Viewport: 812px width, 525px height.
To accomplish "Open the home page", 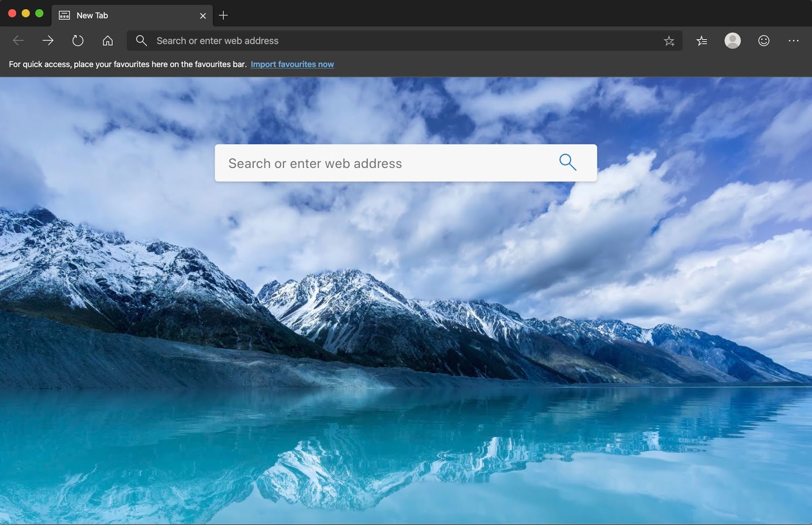I will click(108, 41).
